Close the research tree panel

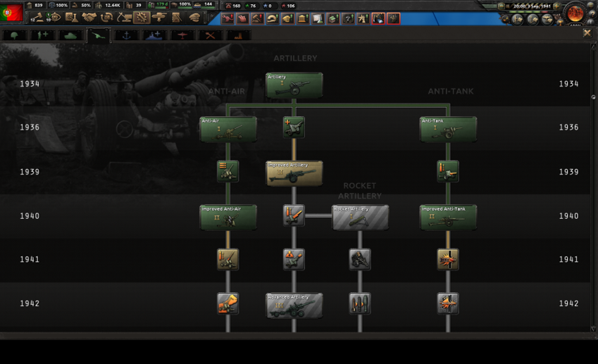coord(587,33)
